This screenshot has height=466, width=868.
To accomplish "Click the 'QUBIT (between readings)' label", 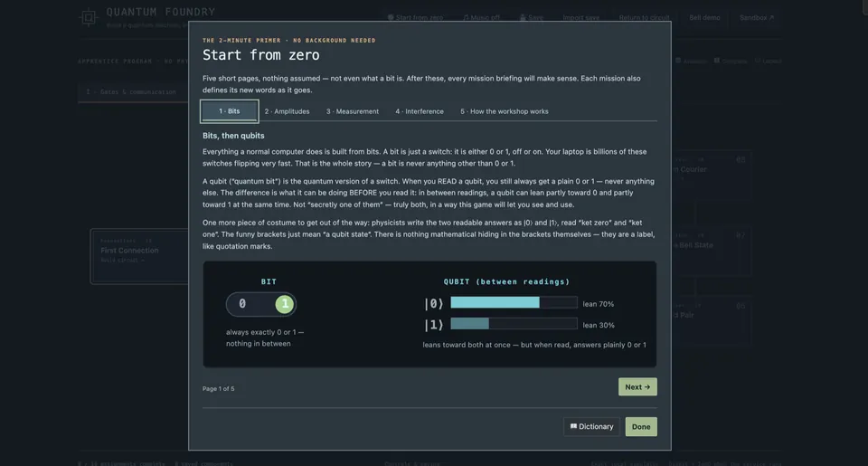I will point(506,281).
